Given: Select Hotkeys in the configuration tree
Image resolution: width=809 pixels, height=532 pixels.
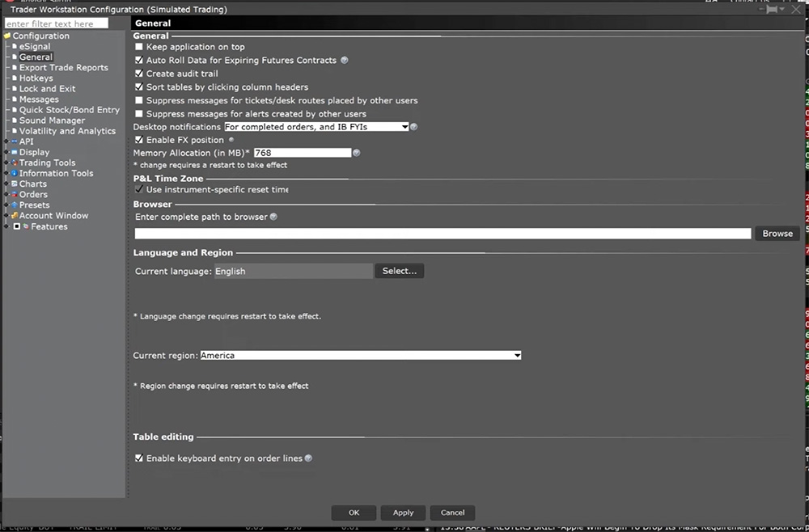Looking at the screenshot, I should (x=36, y=78).
